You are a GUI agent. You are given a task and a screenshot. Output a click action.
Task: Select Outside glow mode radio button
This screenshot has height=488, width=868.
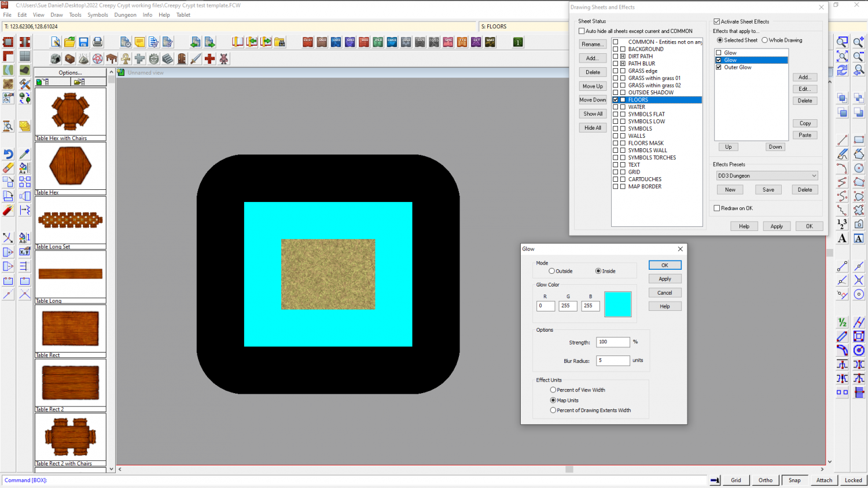click(552, 271)
